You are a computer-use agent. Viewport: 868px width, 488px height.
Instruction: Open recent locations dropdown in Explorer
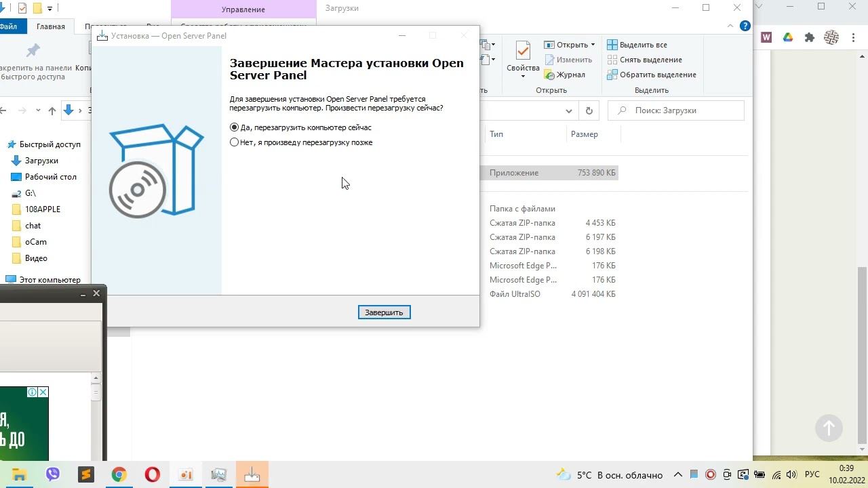click(x=38, y=110)
